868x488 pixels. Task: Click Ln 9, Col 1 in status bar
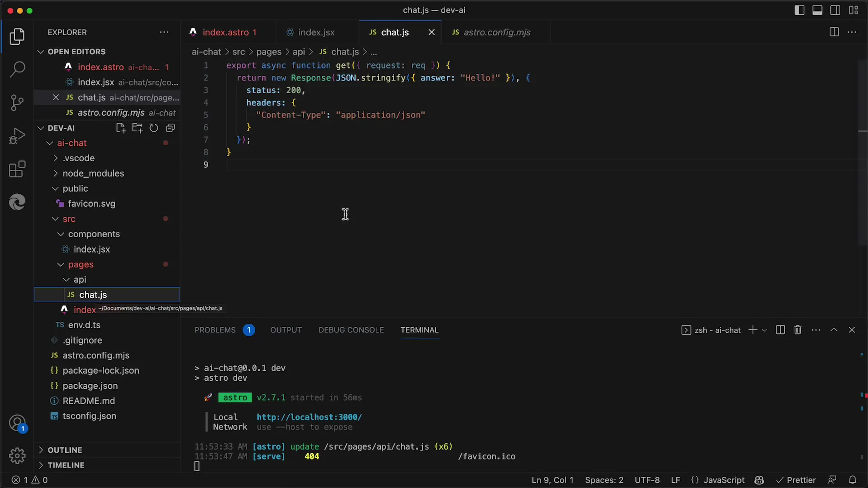pos(553,480)
